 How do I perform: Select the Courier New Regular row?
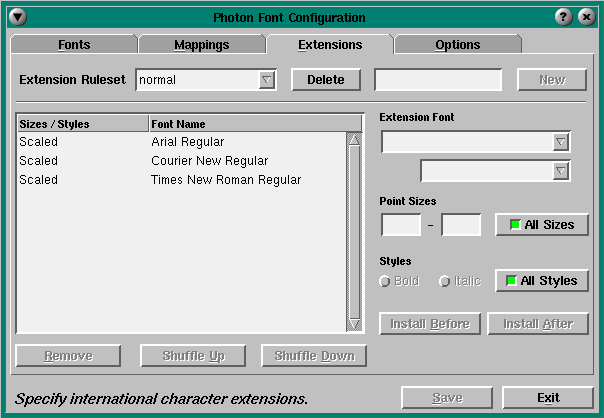click(x=209, y=161)
